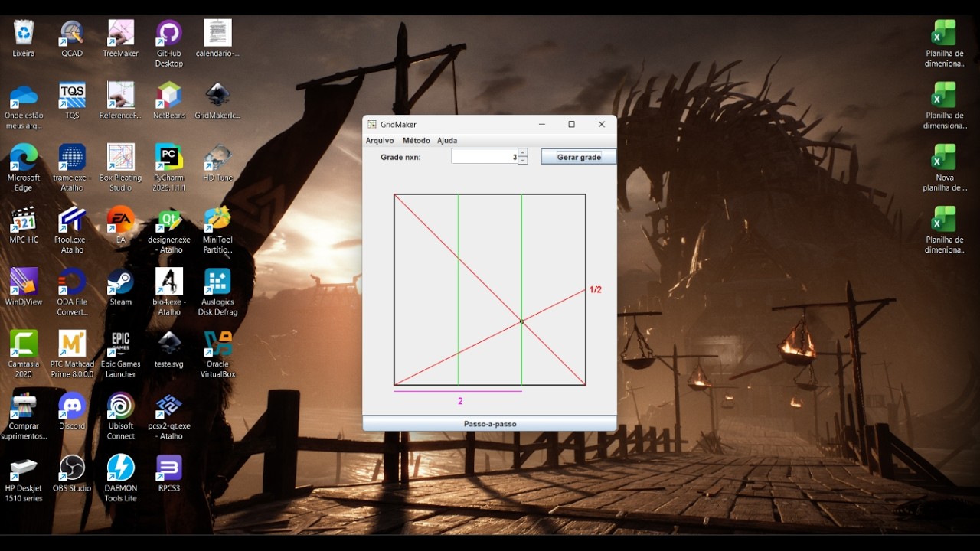Screen dimensions: 980x551
Task: Select the TQS desktop icon
Action: point(72,100)
